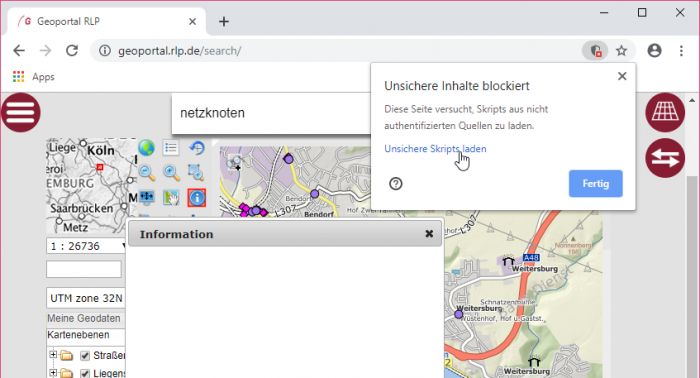The height and width of the screenshot is (378, 700).
Task: Click the empty field below scale
Action: (x=84, y=269)
